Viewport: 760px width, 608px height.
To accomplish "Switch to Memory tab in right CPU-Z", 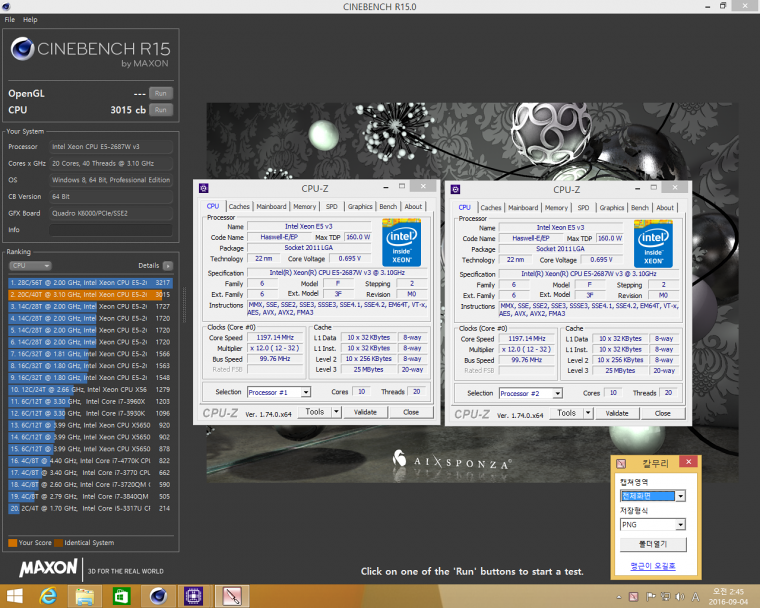I will point(556,208).
